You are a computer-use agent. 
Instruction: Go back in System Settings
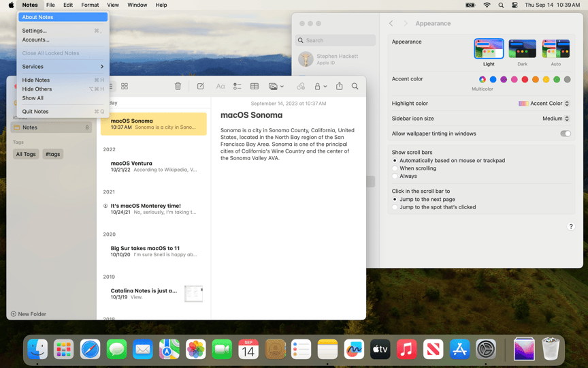pos(391,23)
